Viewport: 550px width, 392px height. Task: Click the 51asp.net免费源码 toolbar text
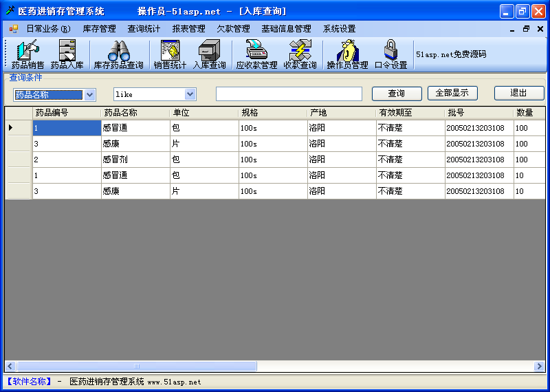point(451,55)
